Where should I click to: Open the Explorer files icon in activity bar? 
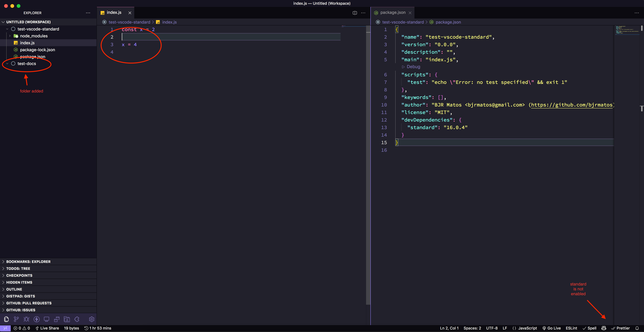(6, 319)
